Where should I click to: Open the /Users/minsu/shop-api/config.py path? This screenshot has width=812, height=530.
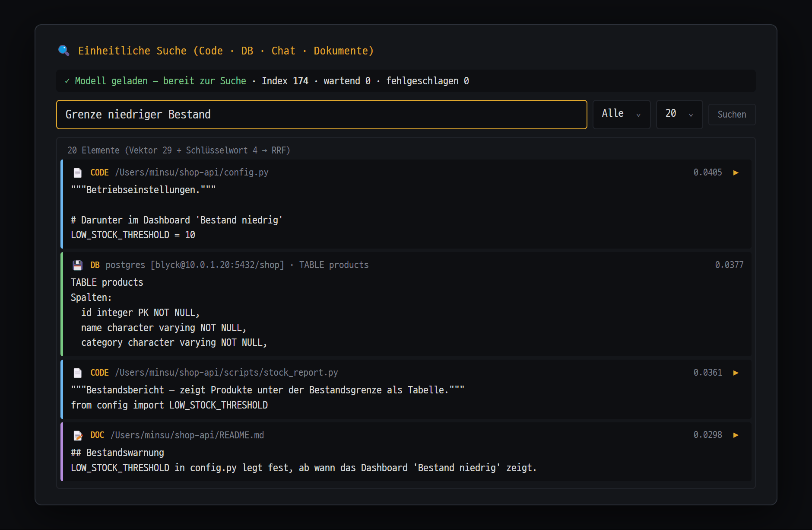click(192, 172)
